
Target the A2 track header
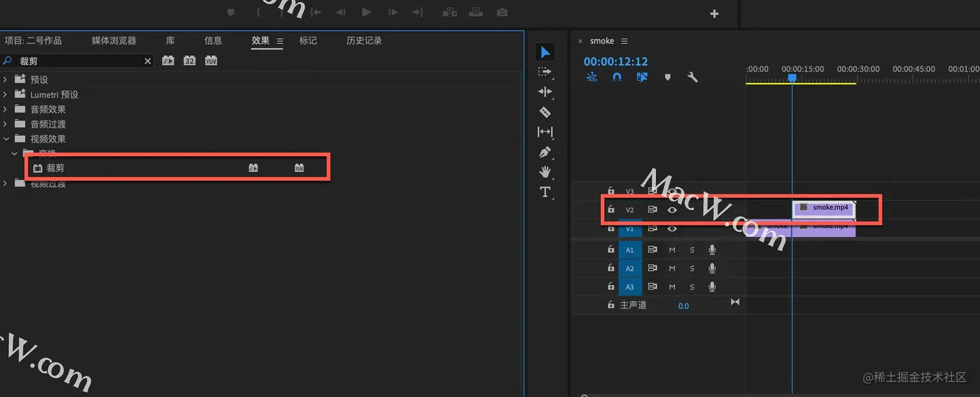(x=630, y=269)
